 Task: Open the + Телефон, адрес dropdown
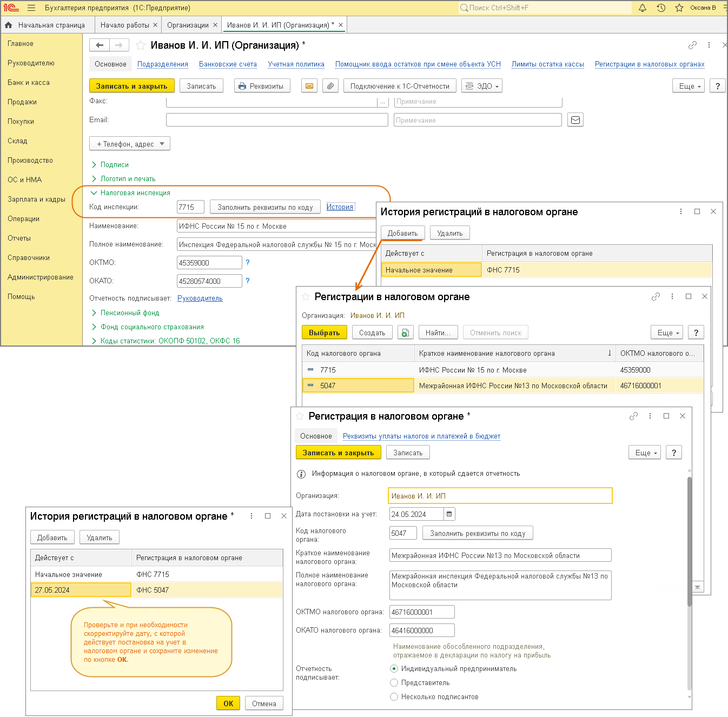click(130, 144)
